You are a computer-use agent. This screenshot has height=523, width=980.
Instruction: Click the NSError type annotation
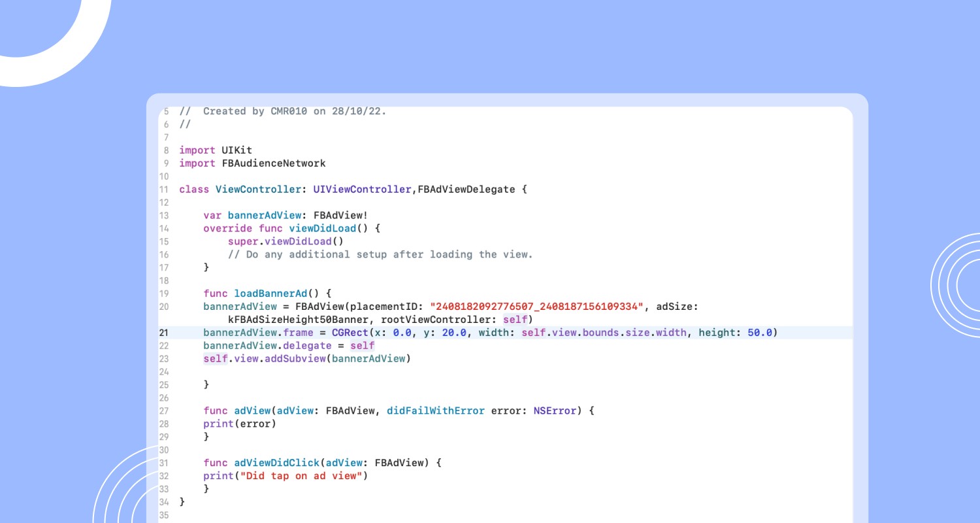point(554,411)
